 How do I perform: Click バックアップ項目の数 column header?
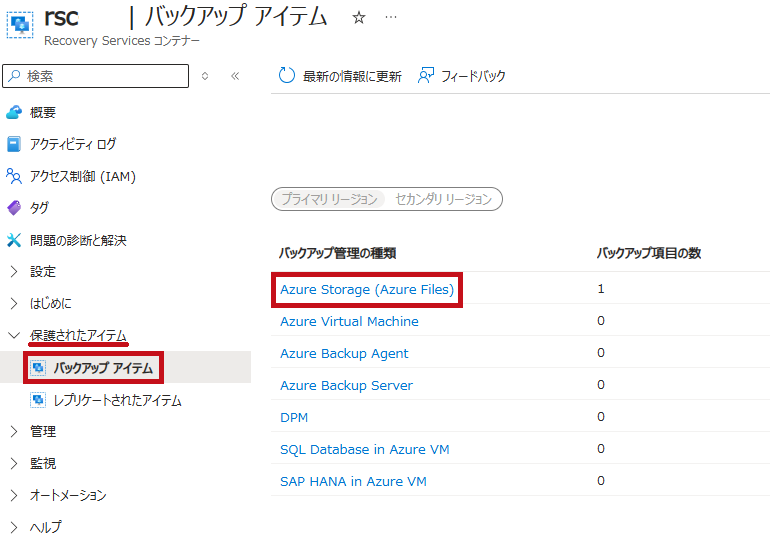(649, 253)
